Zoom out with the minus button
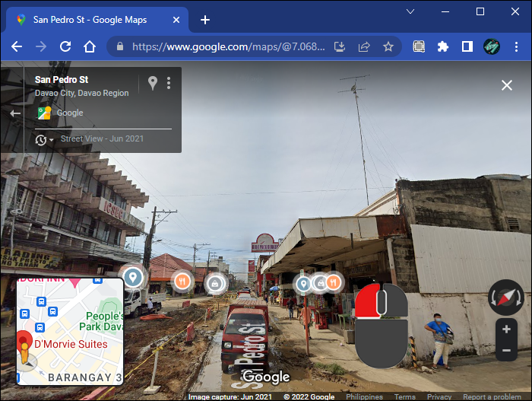532x401 pixels. 506,350
